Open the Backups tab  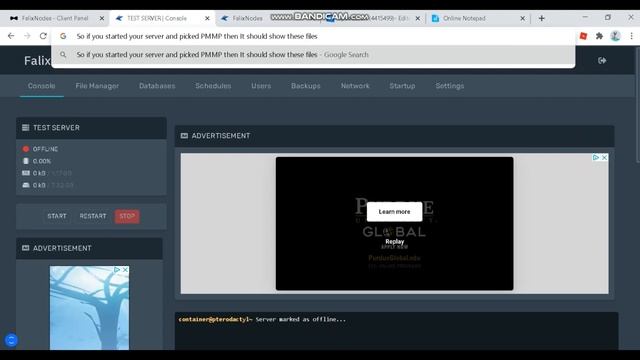[x=306, y=86]
